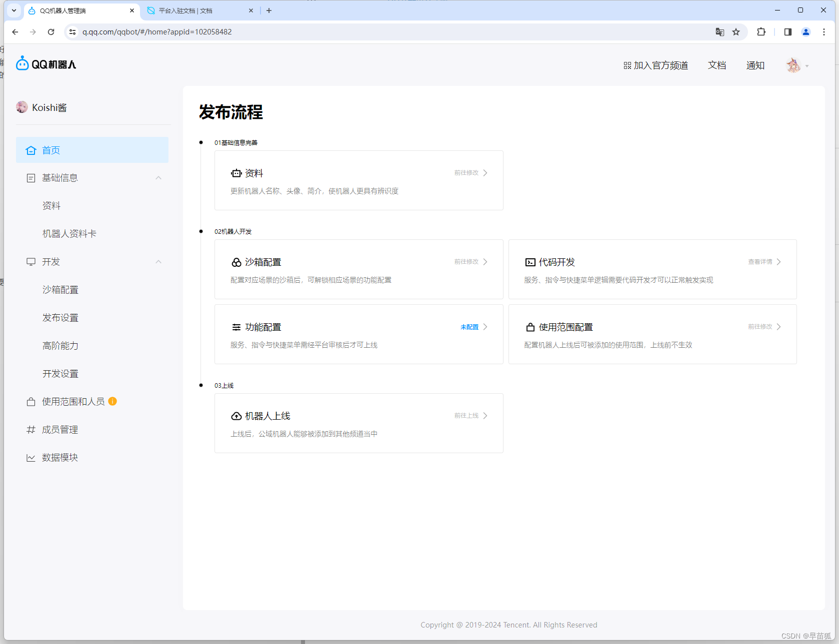The image size is (839, 644).
Task: Open the Chrome three-dot menu
Action: tap(824, 32)
